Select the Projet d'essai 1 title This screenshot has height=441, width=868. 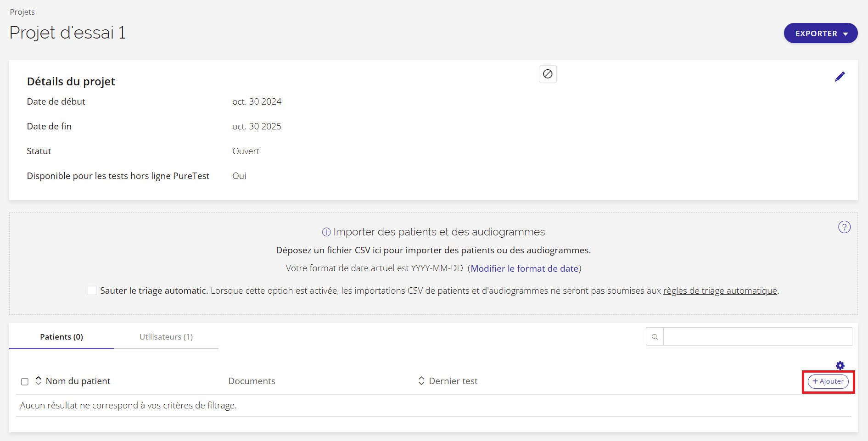pos(67,33)
